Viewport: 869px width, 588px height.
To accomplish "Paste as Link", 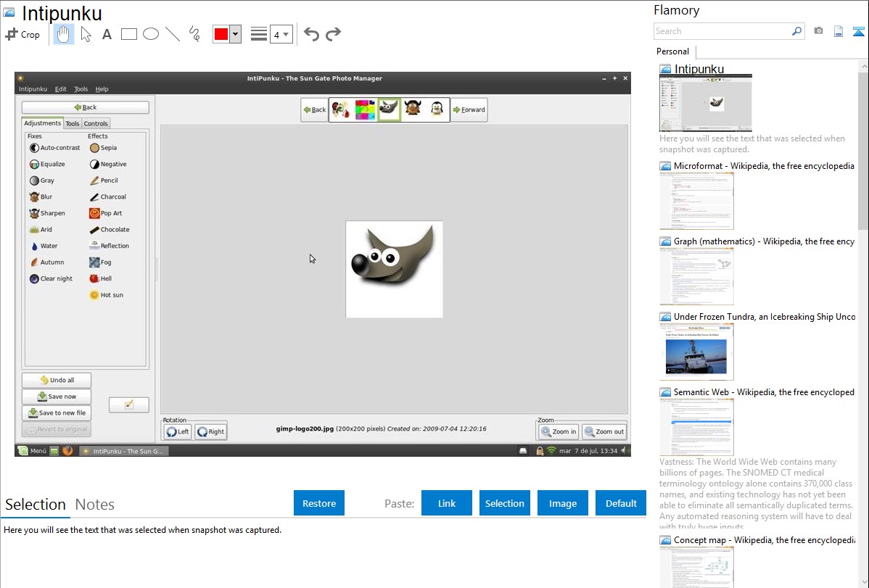I will click(x=447, y=503).
